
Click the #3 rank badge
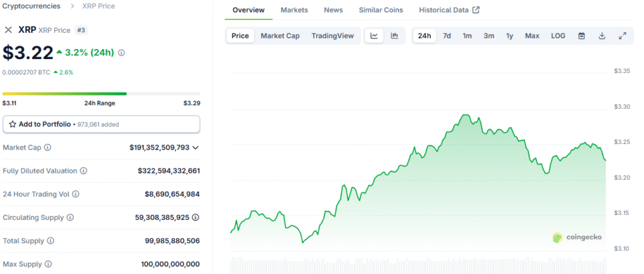tap(80, 30)
